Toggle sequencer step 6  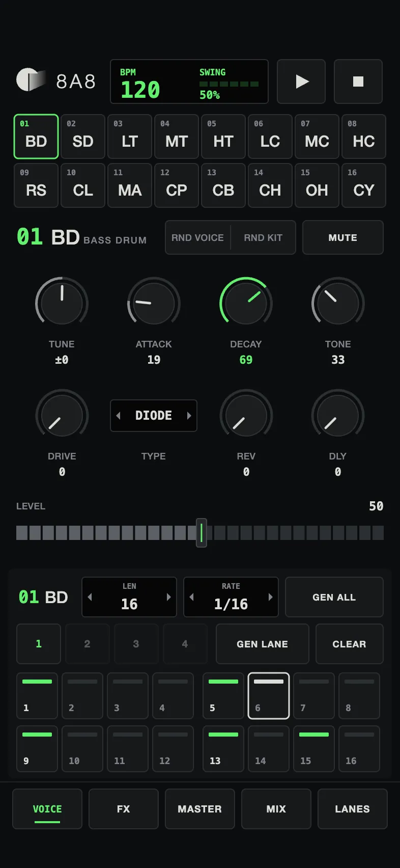coord(269,696)
